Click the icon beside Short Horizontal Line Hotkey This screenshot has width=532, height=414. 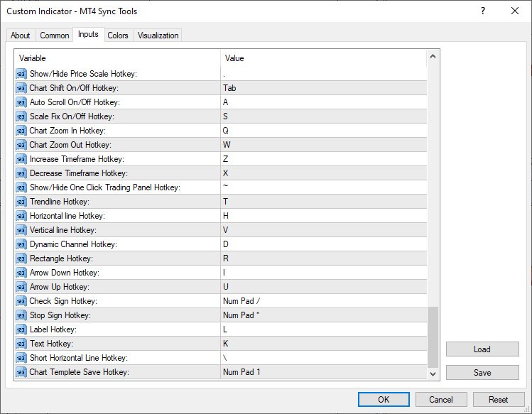pyautogui.click(x=21, y=359)
